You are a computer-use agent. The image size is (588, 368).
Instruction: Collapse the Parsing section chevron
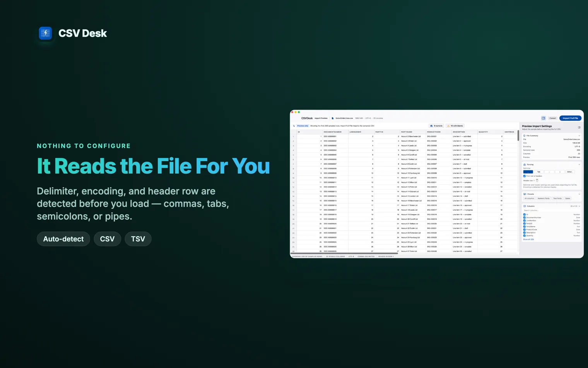[x=579, y=165]
